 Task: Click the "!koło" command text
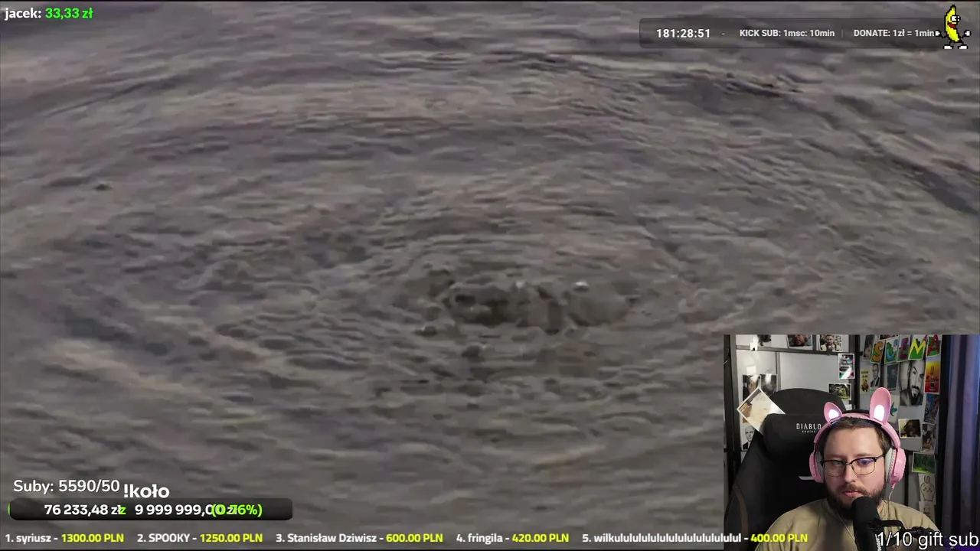click(x=145, y=491)
